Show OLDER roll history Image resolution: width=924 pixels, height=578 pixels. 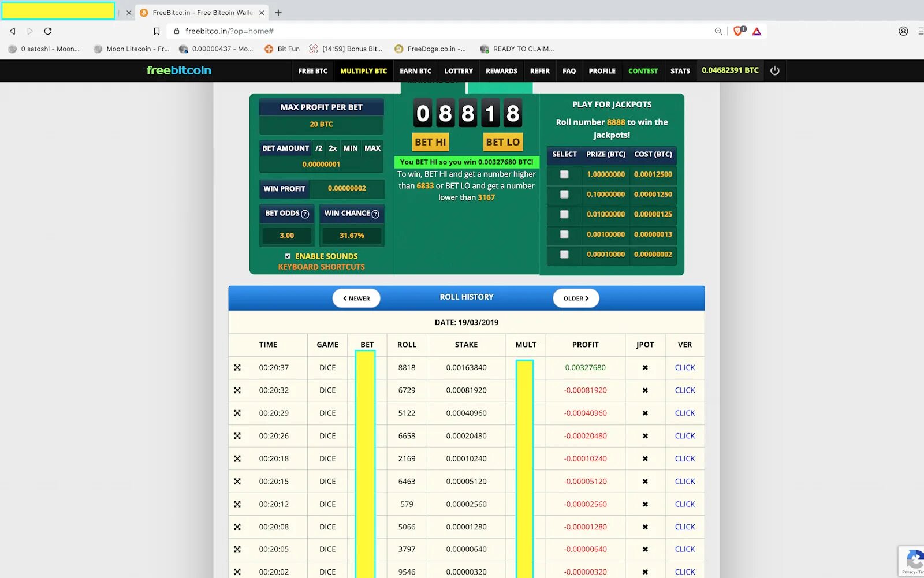[576, 299]
